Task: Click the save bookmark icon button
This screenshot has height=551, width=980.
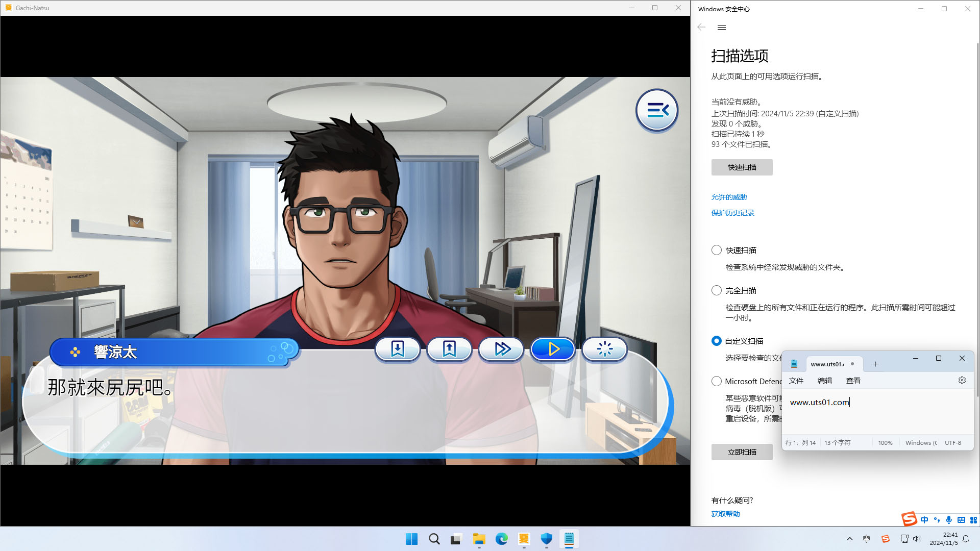Action: tap(398, 349)
